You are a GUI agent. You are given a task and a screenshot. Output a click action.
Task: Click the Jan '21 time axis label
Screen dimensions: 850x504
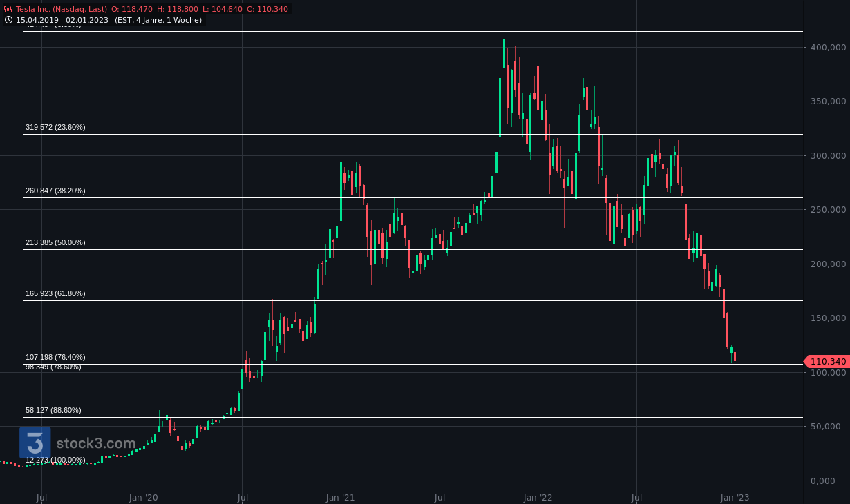point(341,497)
